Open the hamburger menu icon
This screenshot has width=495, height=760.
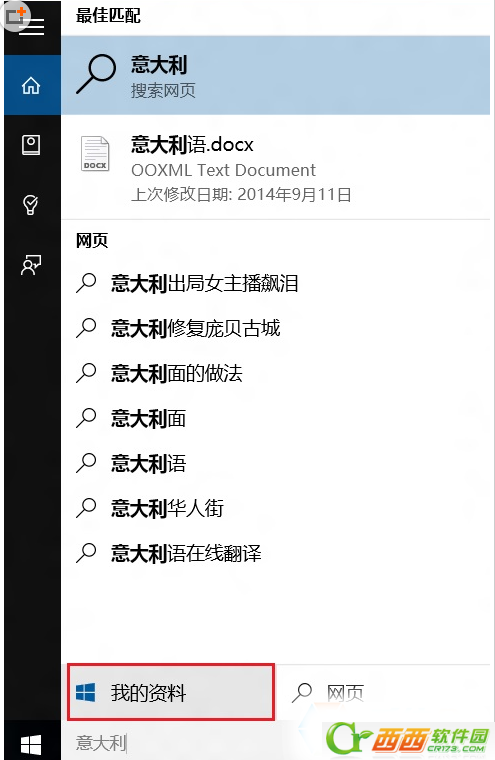tap(32, 26)
